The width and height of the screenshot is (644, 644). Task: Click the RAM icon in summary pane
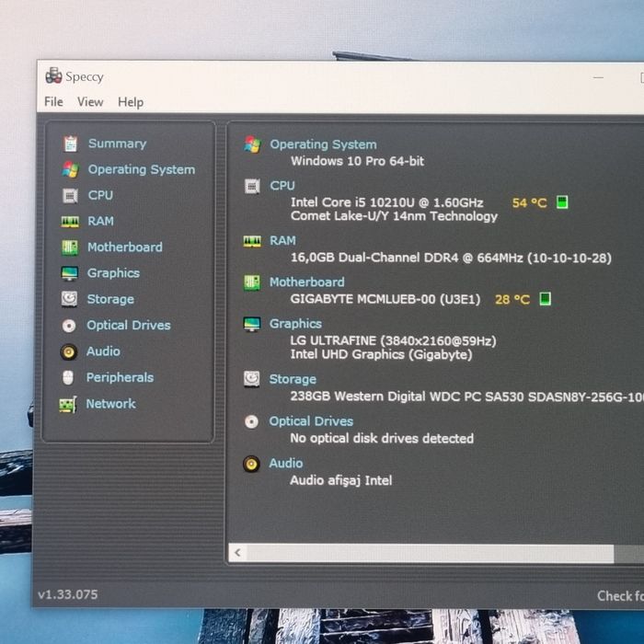pyautogui.click(x=252, y=241)
